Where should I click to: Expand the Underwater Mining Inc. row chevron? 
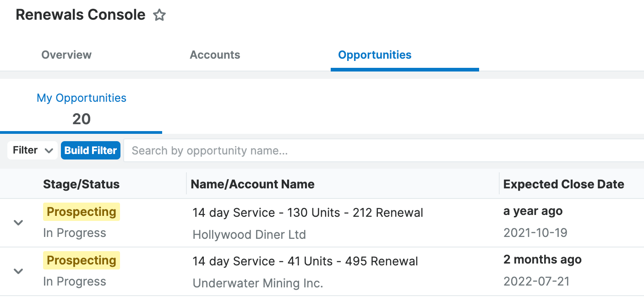click(x=18, y=271)
